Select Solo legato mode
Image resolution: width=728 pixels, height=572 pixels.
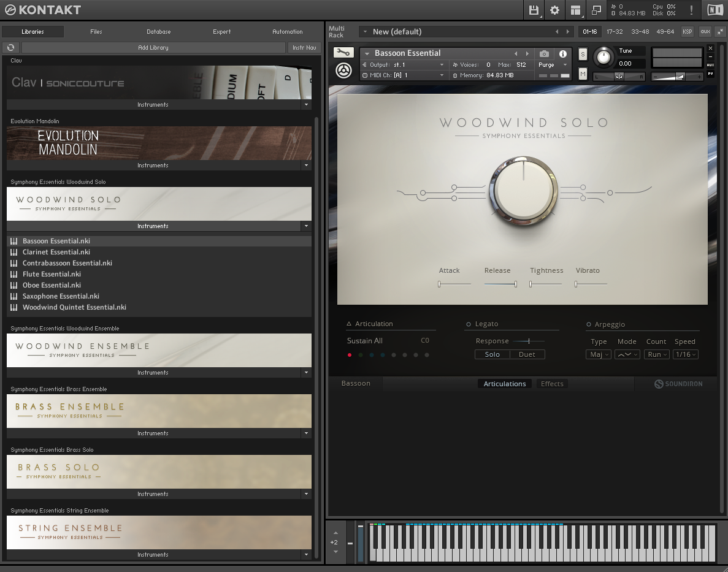pos(492,354)
